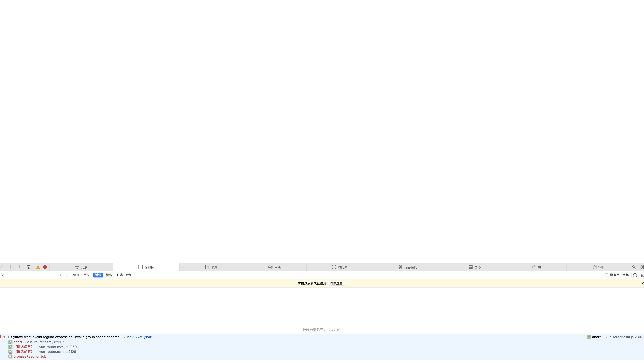
Task: Select the 错误 filter scope
Action: coord(98,275)
